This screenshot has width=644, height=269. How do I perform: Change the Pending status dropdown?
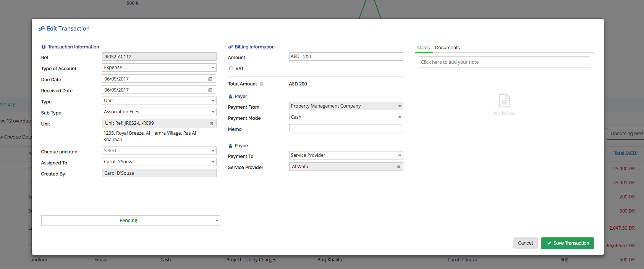(131, 221)
